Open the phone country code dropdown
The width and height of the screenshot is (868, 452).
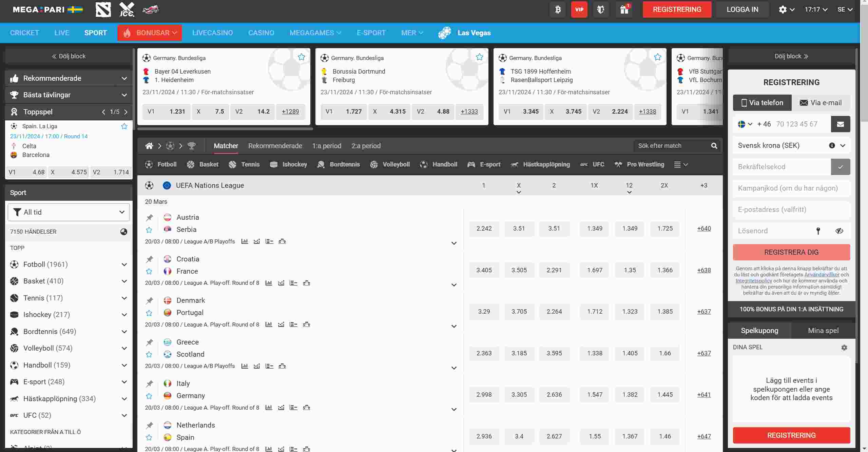tap(746, 124)
